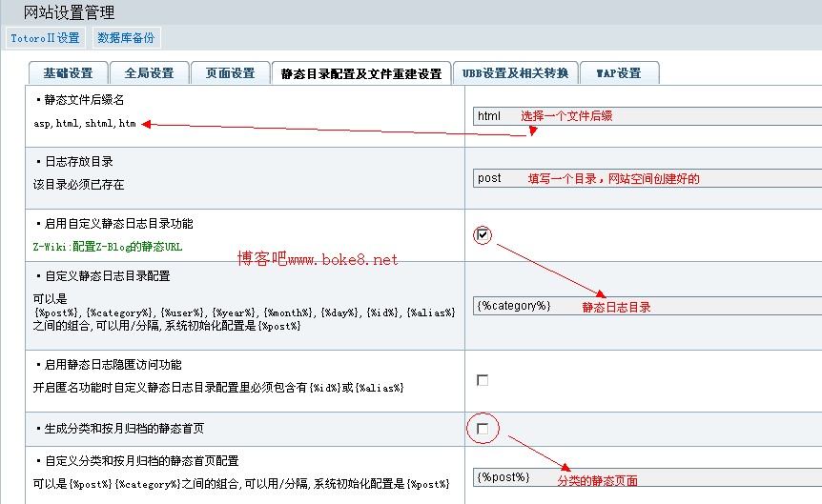This screenshot has height=504, width=822.
Task: Check the 生成分类和按月归档的静态首页 checkbox
Action: (x=483, y=429)
